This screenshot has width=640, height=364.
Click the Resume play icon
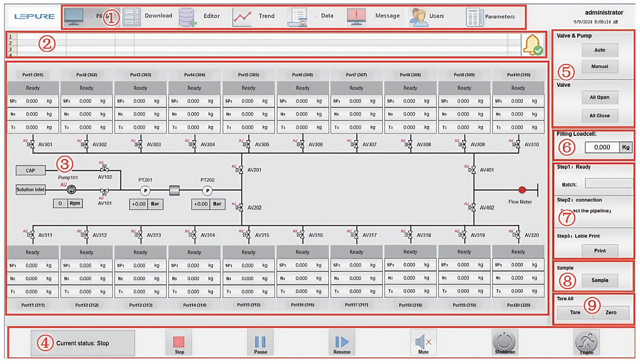click(x=342, y=342)
